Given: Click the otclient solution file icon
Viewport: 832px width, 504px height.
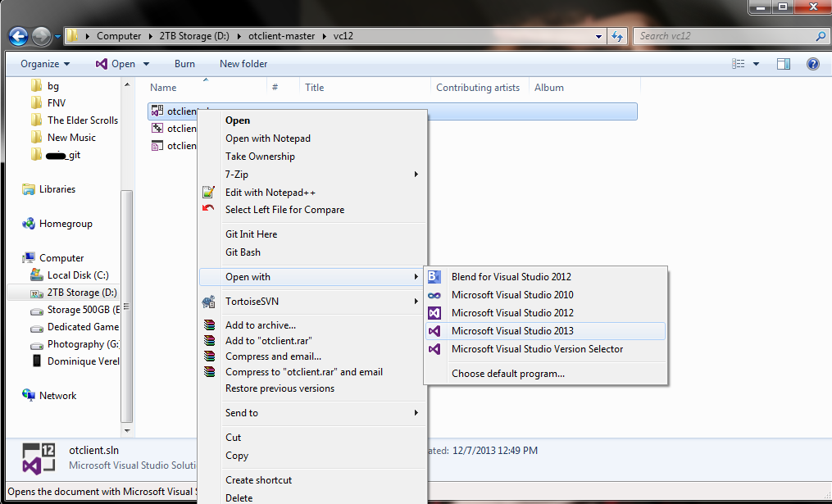Looking at the screenshot, I should point(157,111).
